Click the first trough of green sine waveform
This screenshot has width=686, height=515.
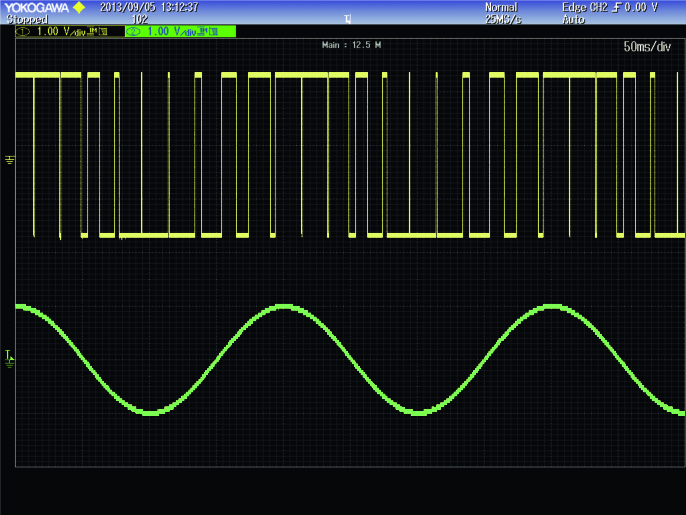[150, 412]
